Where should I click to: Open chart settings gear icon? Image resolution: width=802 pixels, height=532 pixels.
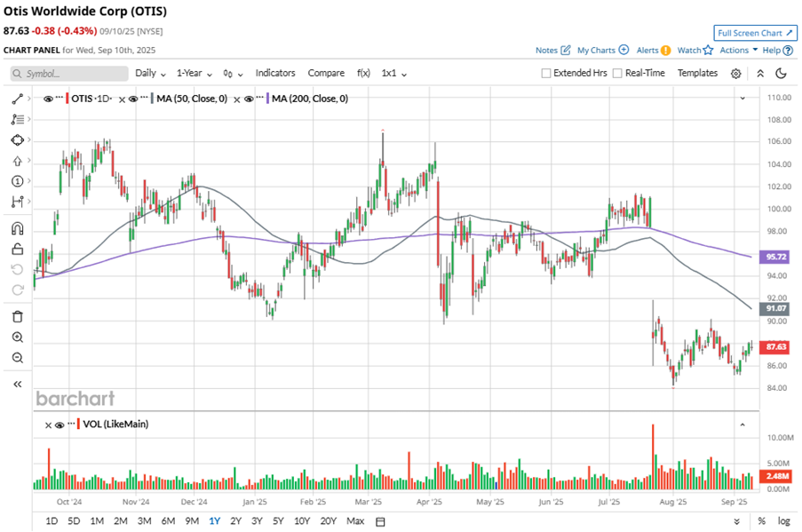(735, 74)
